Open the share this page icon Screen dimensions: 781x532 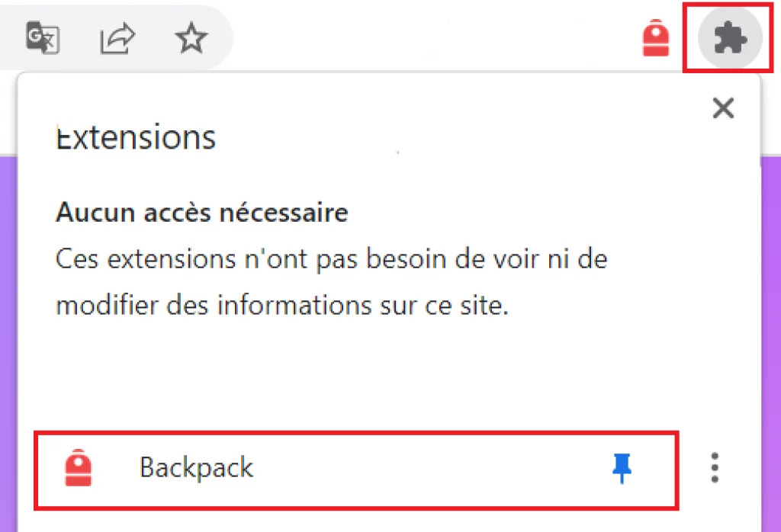point(117,38)
